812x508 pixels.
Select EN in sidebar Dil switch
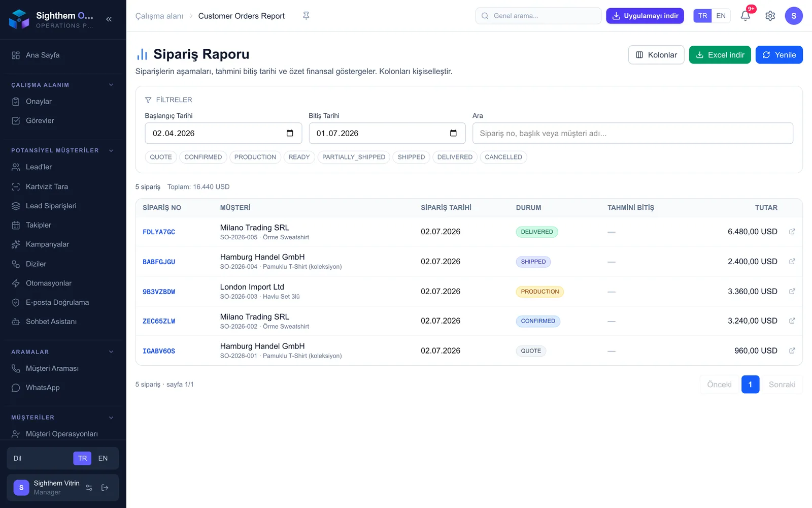[103, 458]
